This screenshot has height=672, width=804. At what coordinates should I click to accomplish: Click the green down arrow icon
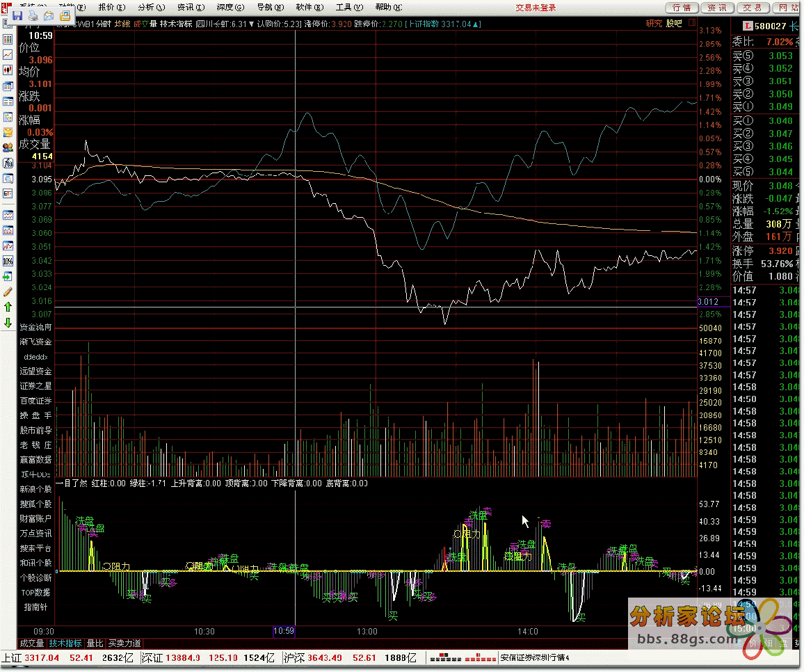tap(8, 323)
